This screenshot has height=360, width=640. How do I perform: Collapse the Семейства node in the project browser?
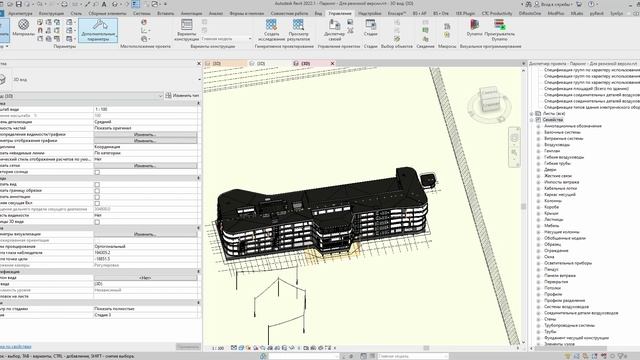(532, 120)
